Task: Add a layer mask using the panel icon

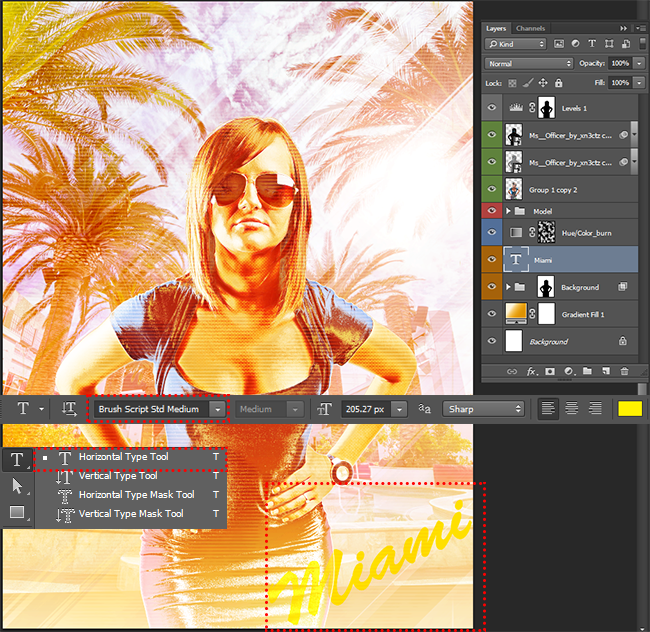Action: coord(550,371)
